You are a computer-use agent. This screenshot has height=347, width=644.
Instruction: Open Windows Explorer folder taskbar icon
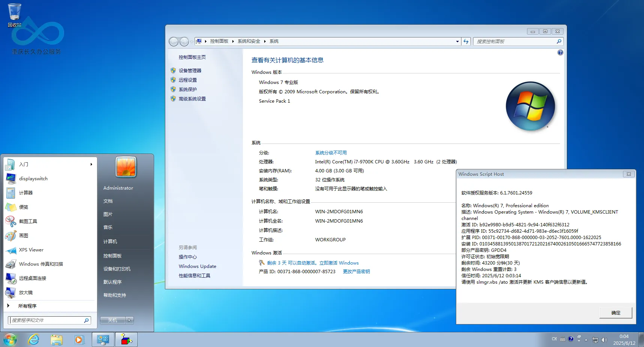57,340
